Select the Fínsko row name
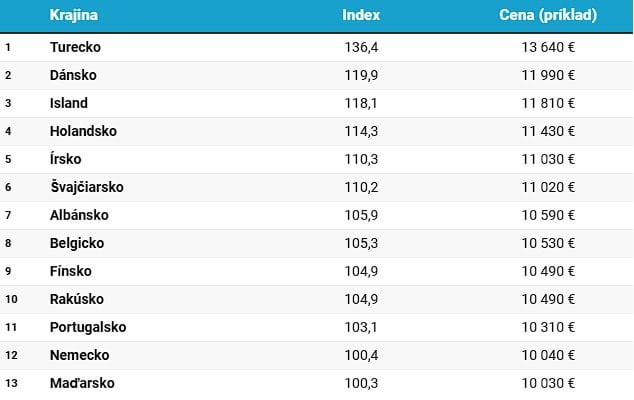 pyautogui.click(x=71, y=271)
